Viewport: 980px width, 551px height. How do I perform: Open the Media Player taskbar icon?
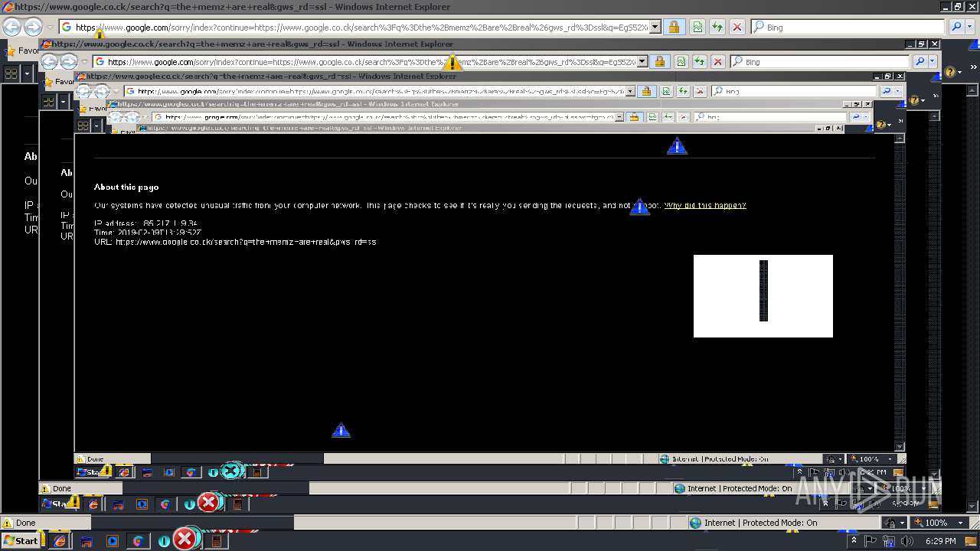[x=113, y=541]
